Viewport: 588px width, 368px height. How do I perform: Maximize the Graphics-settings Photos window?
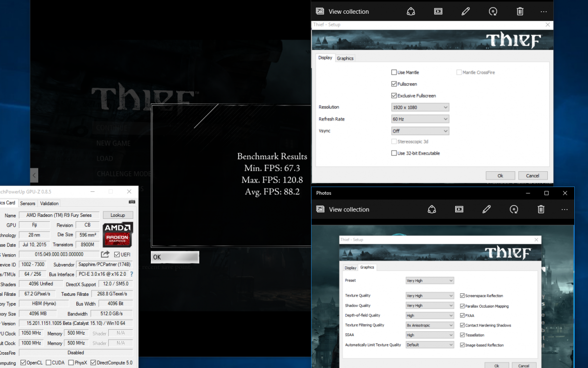(x=546, y=193)
